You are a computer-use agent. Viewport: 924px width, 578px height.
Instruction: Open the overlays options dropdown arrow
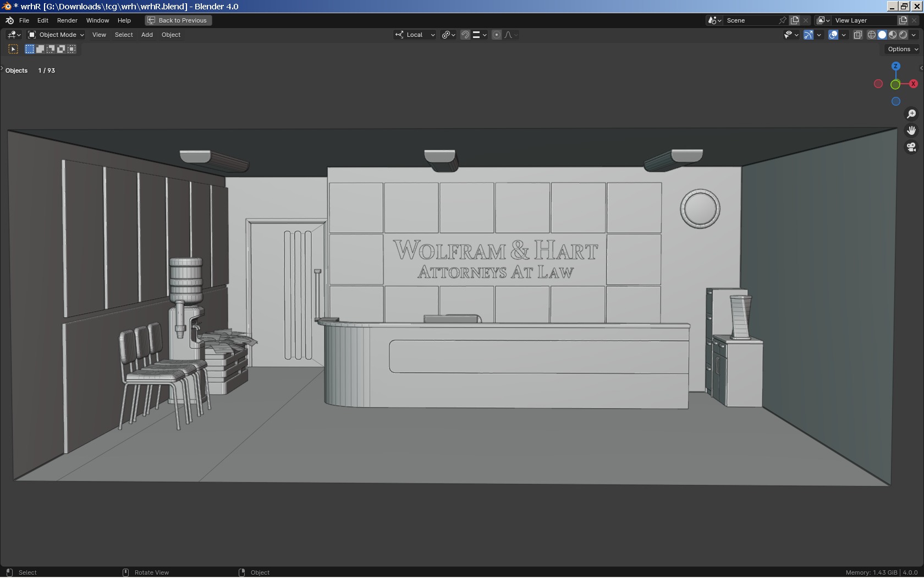[844, 35]
